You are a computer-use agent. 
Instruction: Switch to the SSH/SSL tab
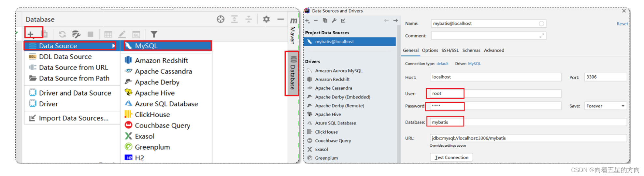tap(450, 50)
